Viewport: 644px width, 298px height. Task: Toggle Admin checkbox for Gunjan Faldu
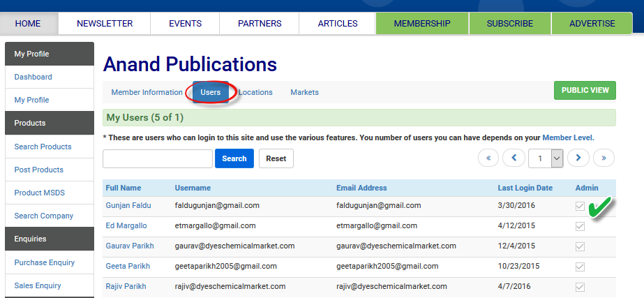pyautogui.click(x=580, y=207)
